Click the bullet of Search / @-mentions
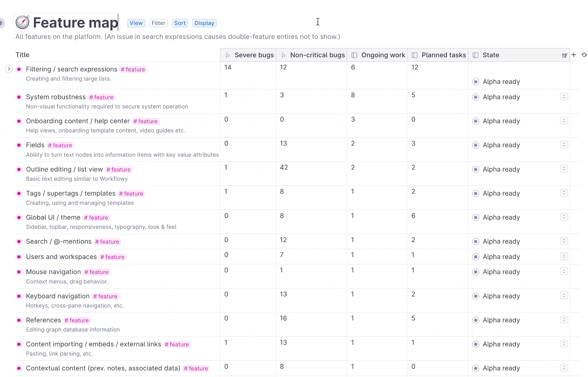The image size is (588, 377). tap(19, 241)
